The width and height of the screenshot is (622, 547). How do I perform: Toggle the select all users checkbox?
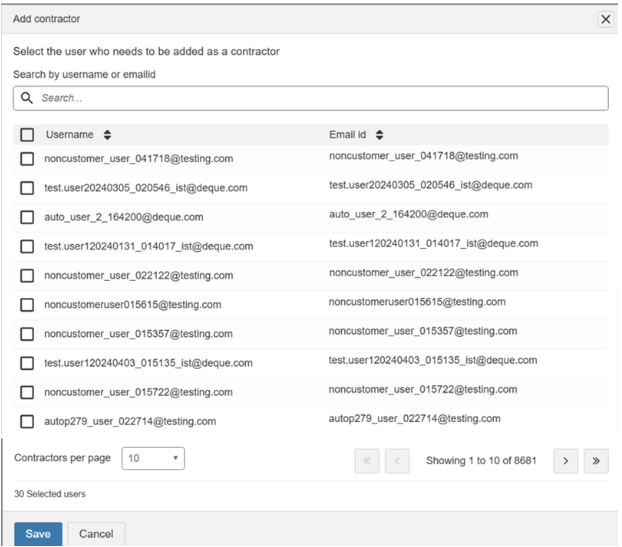[27, 134]
